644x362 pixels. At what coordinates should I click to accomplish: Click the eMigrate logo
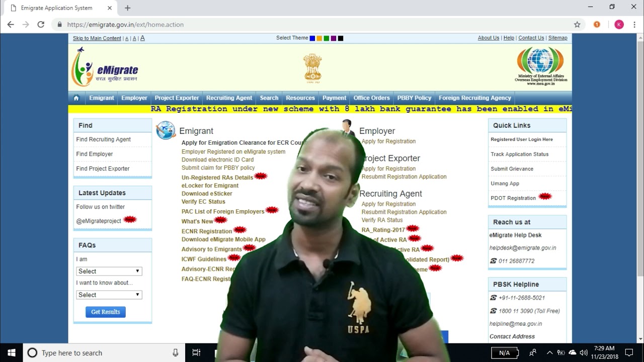[105, 67]
